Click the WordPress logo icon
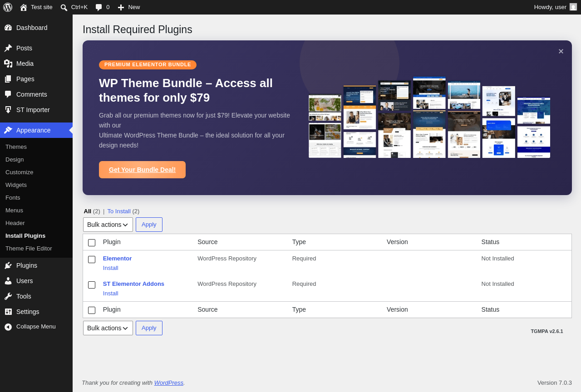 [8, 7]
